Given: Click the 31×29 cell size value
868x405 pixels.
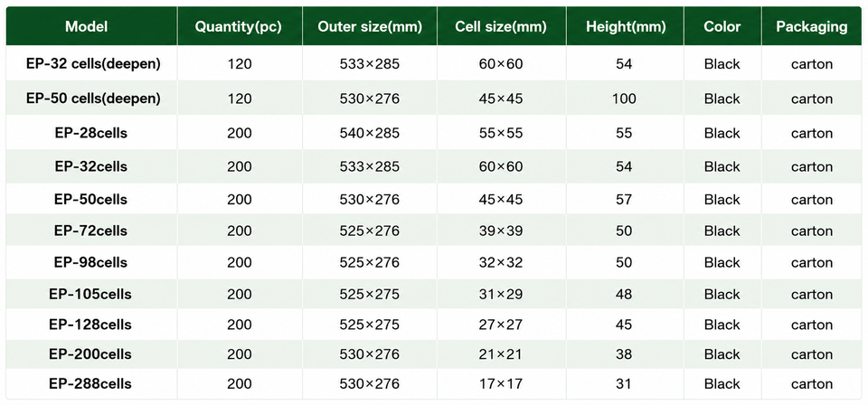Looking at the screenshot, I should (x=501, y=294).
